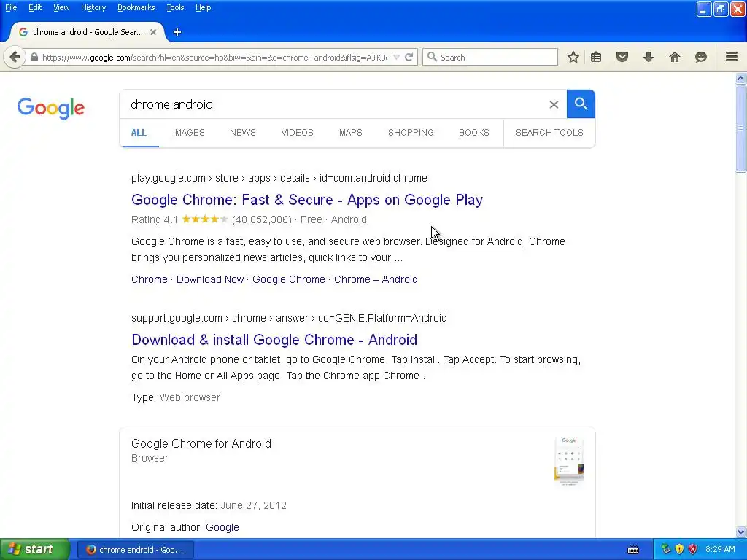
Task: Open SEARCH TOOLS options
Action: [x=549, y=133]
